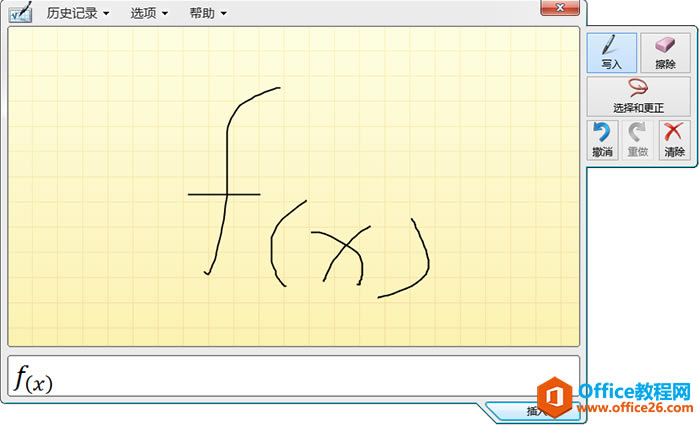Select the 擦除 (Erase) eraser tool

click(665, 53)
